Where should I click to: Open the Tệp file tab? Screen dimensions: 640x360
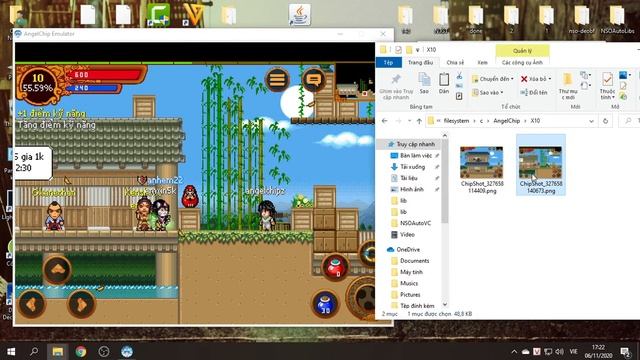388,62
